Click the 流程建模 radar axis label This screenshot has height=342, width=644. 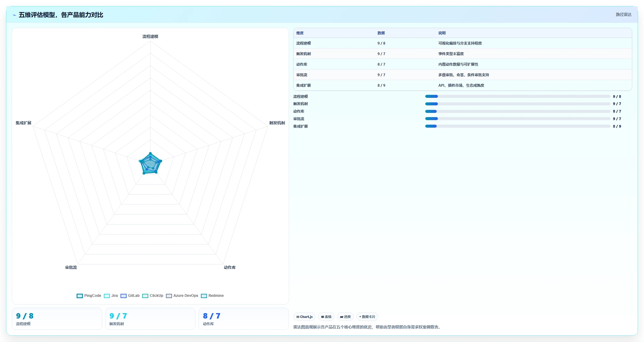coord(150,36)
